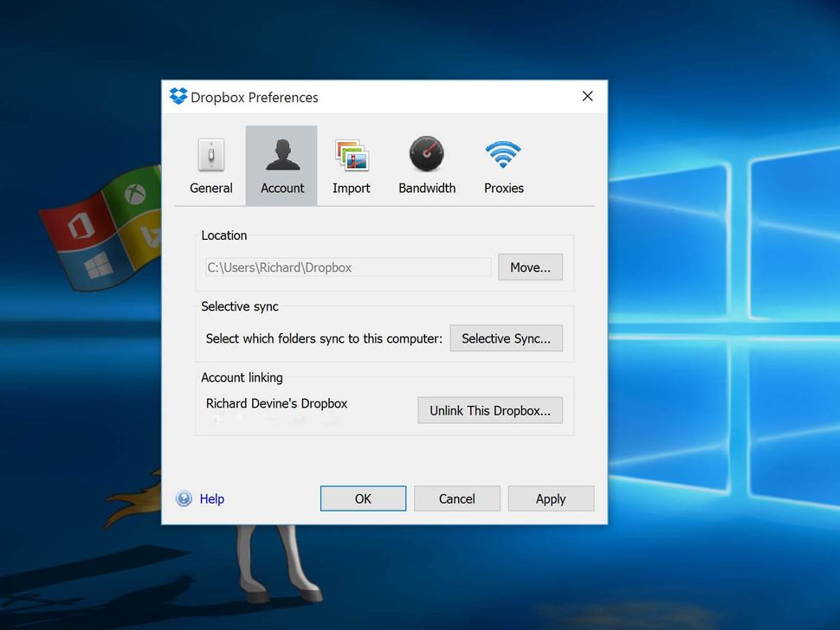Click the blue Help question-mark icon

point(184,498)
